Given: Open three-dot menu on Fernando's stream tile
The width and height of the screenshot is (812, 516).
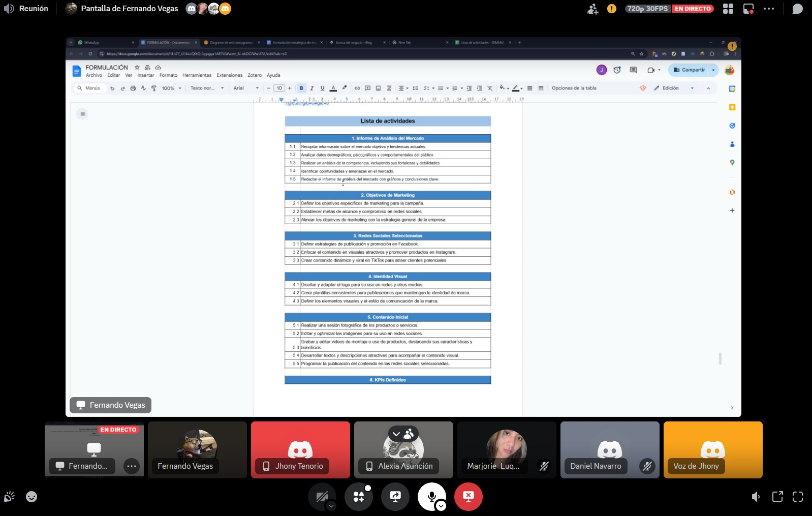Looking at the screenshot, I should pyautogui.click(x=132, y=466).
